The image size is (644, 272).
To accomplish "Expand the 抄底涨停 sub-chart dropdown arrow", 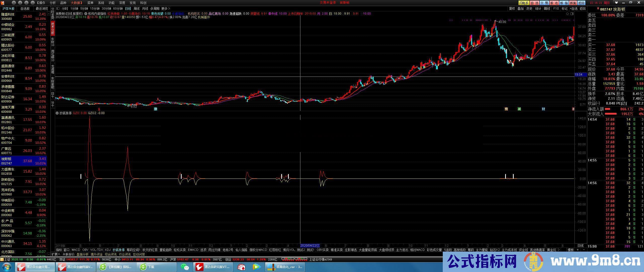I will tap(57, 113).
